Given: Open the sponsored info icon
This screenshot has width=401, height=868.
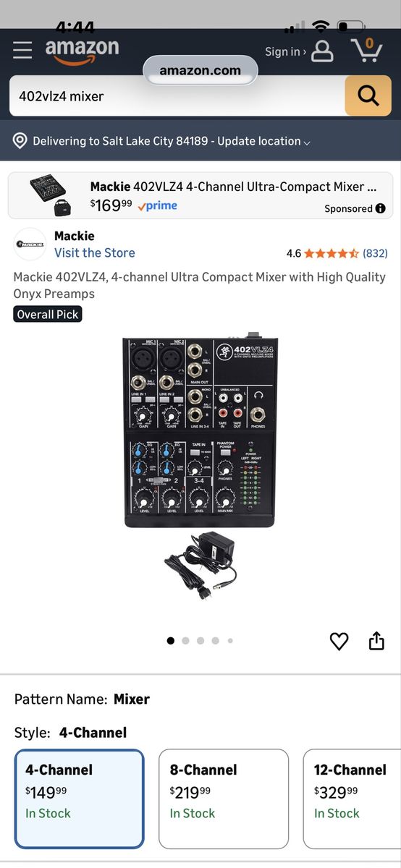Looking at the screenshot, I should point(381,208).
